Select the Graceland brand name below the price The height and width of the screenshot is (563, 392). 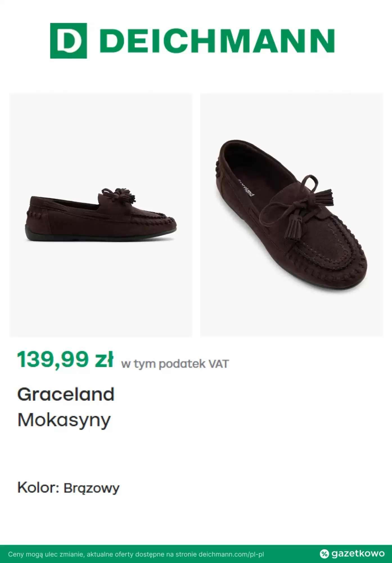(x=66, y=394)
